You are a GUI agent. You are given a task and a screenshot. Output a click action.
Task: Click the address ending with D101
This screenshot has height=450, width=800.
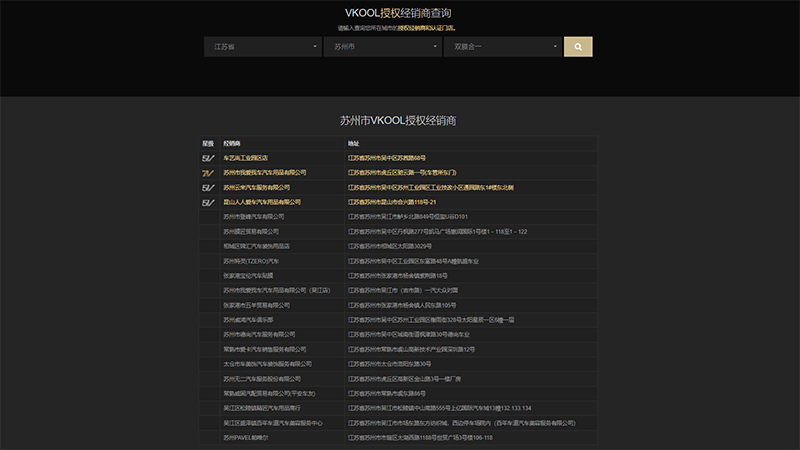[408, 216]
